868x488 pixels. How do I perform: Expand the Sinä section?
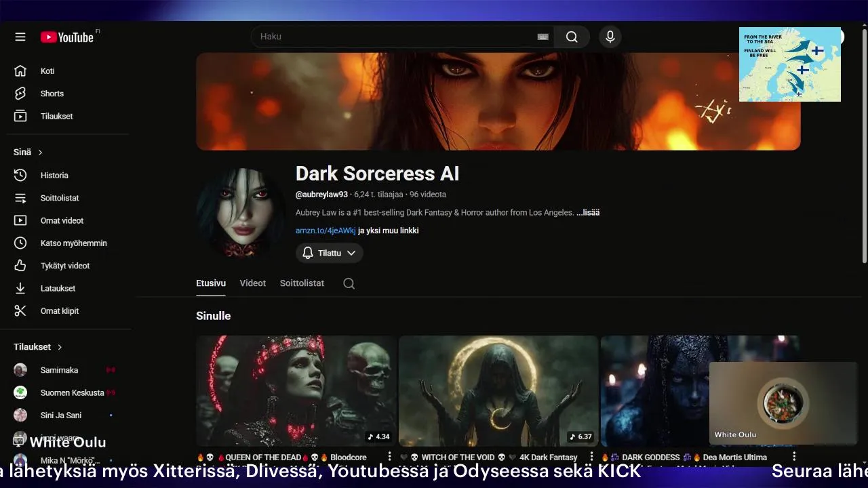click(28, 152)
